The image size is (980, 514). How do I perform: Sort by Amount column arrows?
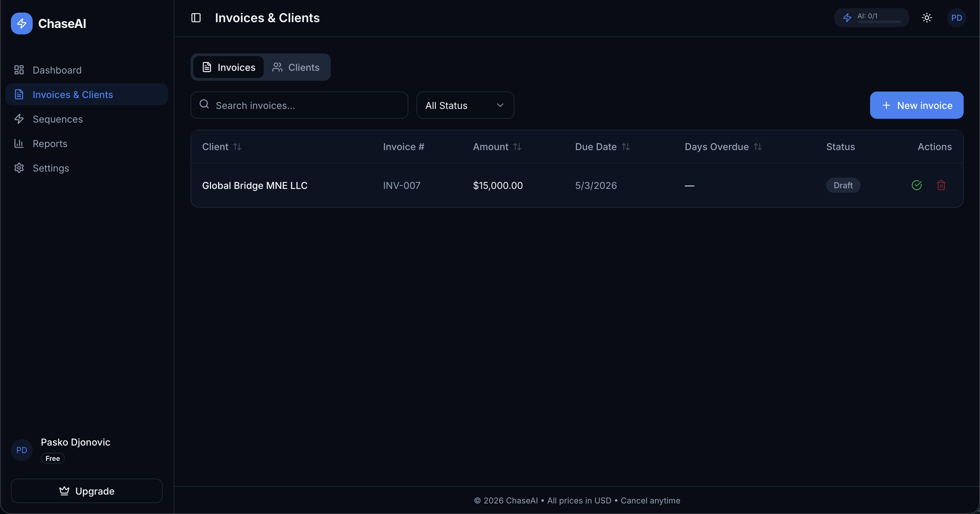click(517, 147)
